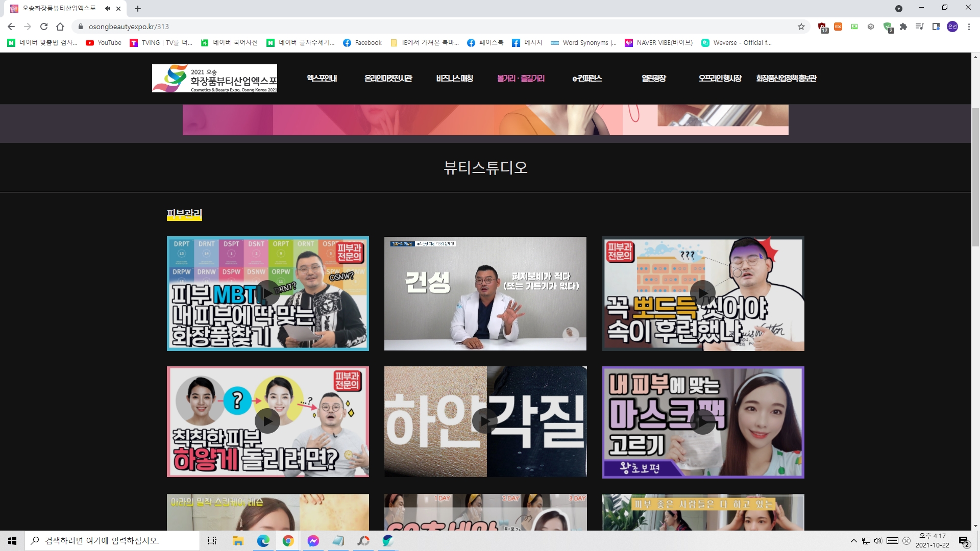Open the 열린광장 menu
980x551 pixels.
653,78
